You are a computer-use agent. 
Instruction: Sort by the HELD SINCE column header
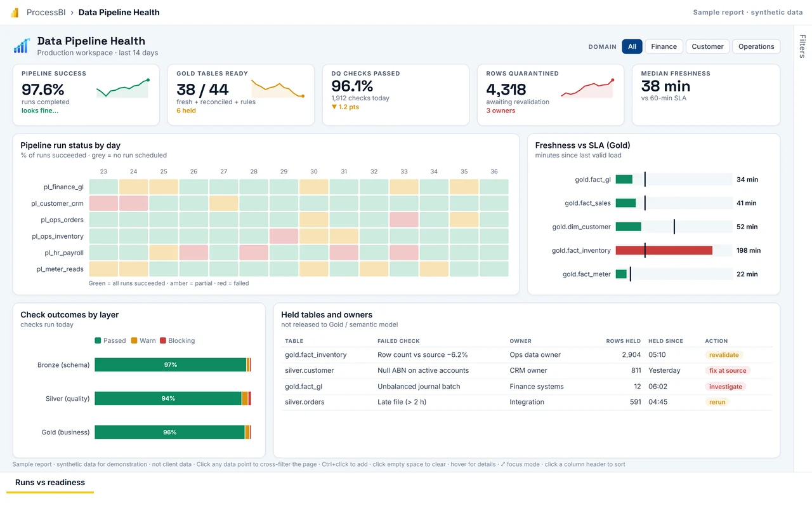[667, 341]
